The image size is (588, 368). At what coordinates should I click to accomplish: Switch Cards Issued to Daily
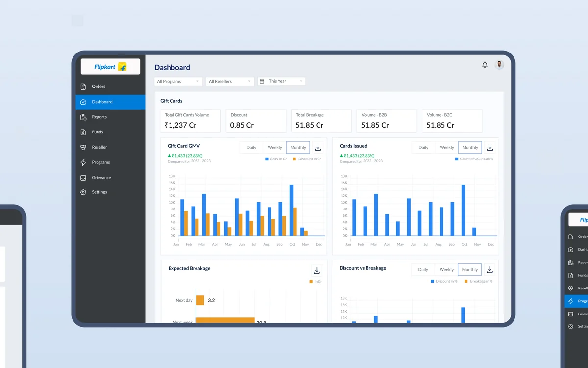pyautogui.click(x=423, y=148)
